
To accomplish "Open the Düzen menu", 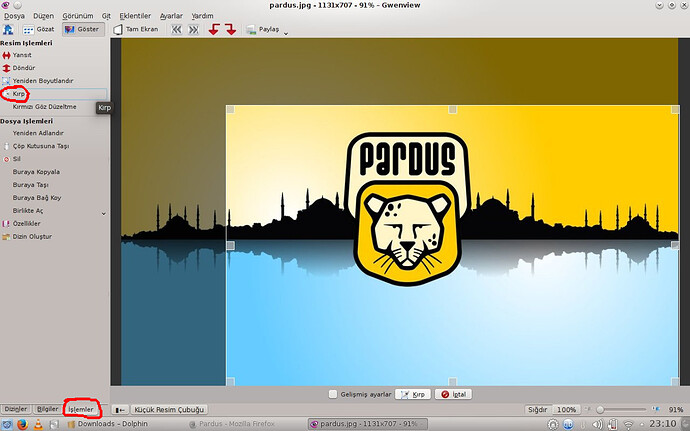I will (x=44, y=16).
